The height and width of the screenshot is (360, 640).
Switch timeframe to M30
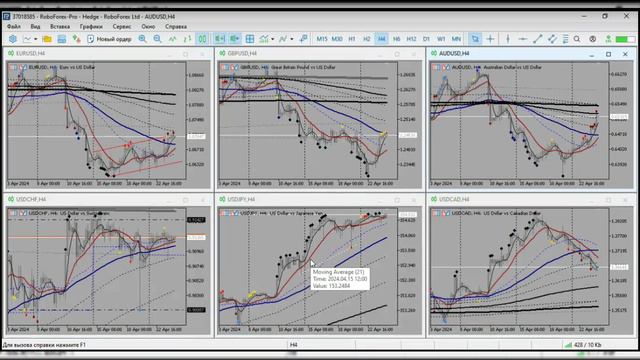tap(337, 39)
